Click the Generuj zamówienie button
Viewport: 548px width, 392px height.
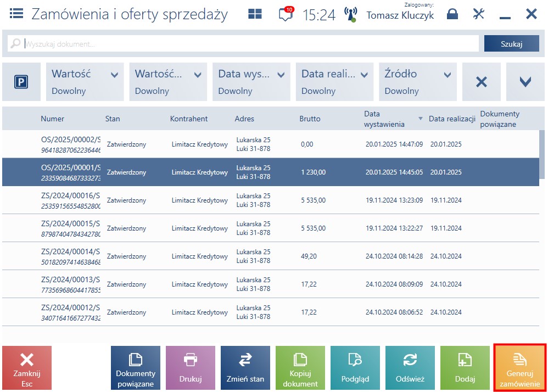[519, 367]
